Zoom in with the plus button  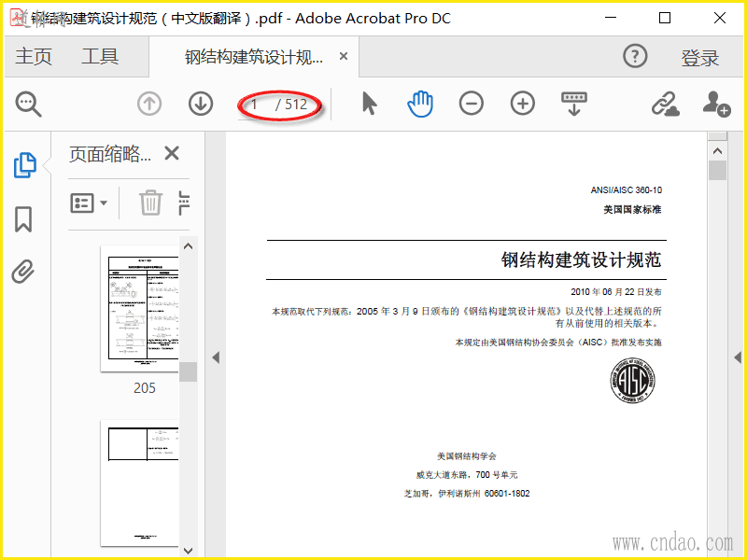point(523,104)
